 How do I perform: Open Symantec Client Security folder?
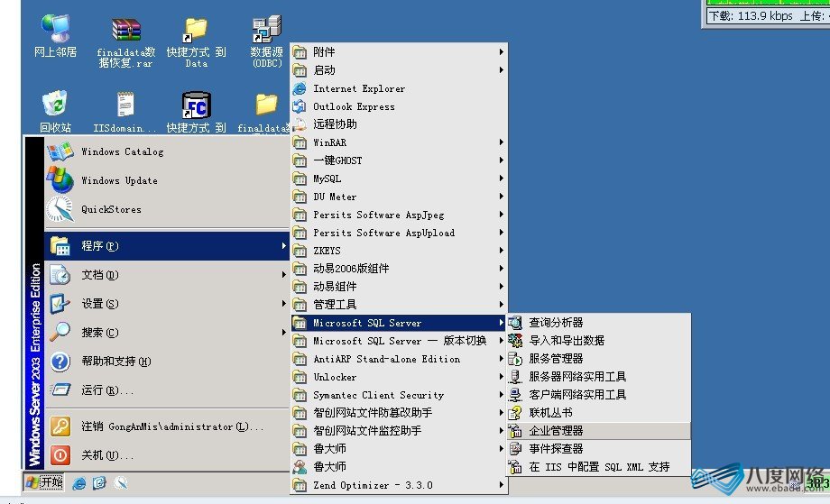pos(399,395)
